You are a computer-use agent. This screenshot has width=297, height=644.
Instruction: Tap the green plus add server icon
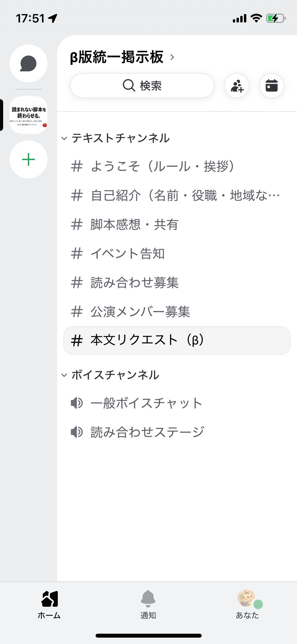[29, 159]
